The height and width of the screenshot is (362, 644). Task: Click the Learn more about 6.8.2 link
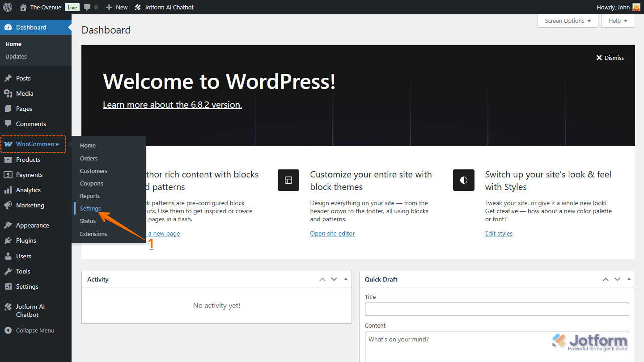click(172, 105)
